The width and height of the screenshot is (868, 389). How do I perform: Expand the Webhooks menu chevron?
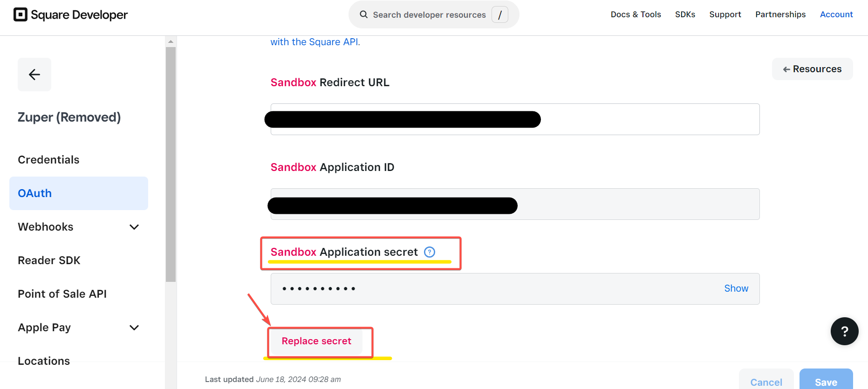[134, 227]
